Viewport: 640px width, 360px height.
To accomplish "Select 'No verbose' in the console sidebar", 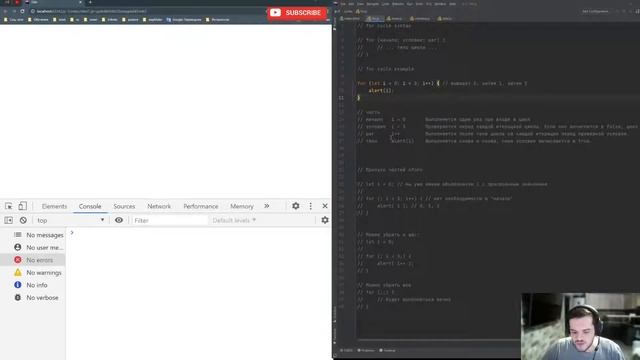I will 33,298.
